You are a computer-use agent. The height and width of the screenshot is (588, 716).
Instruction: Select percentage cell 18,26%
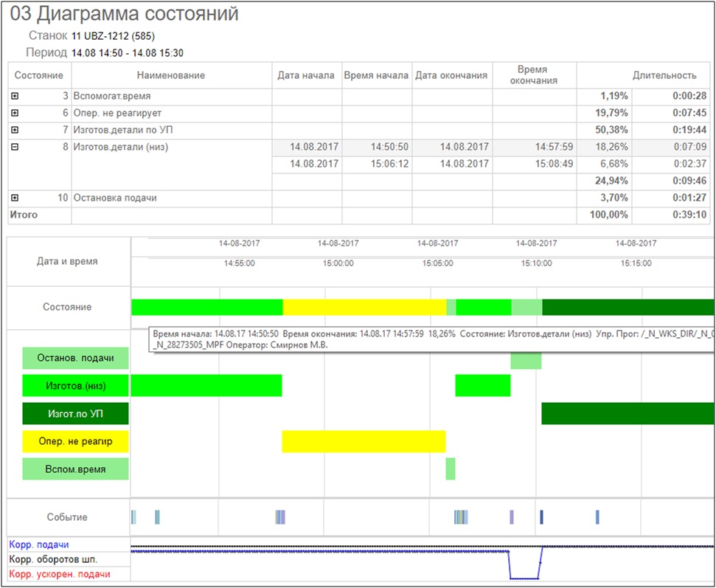pos(604,147)
